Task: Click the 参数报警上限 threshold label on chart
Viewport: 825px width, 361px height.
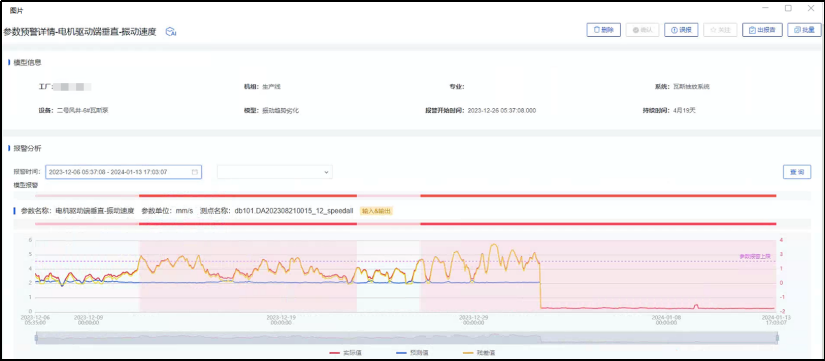Action: coord(754,256)
